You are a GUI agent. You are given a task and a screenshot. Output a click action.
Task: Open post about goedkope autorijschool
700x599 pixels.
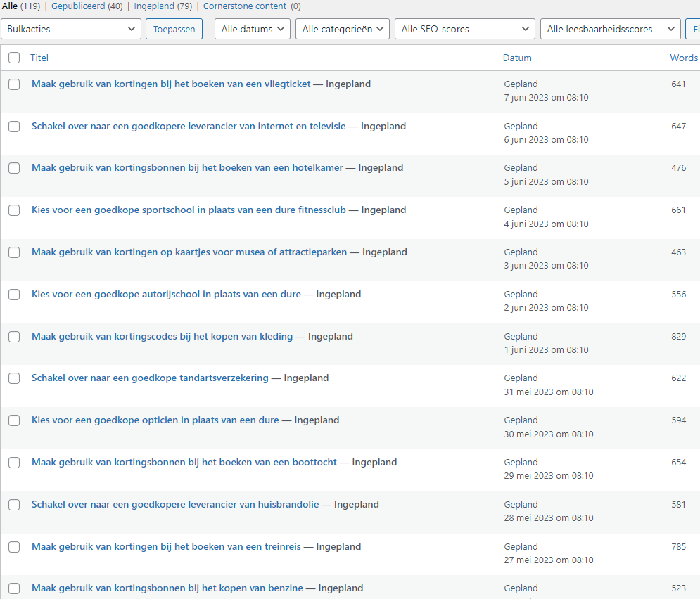(166, 294)
